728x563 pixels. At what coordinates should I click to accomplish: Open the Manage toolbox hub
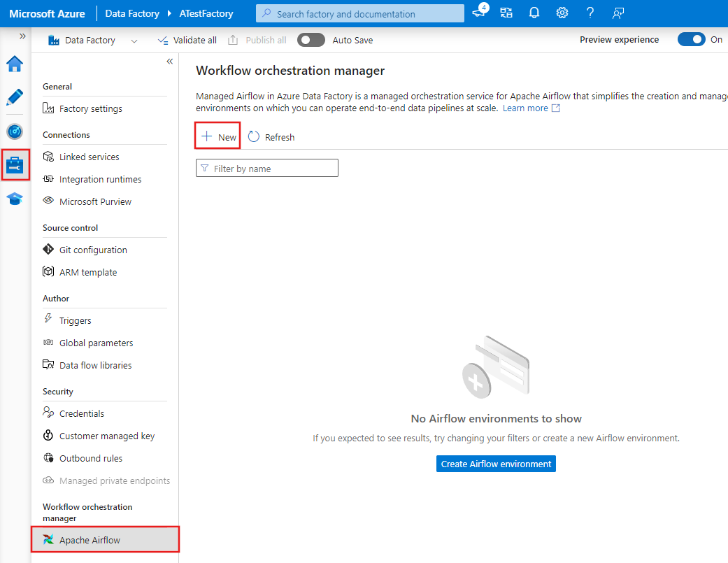point(15,165)
